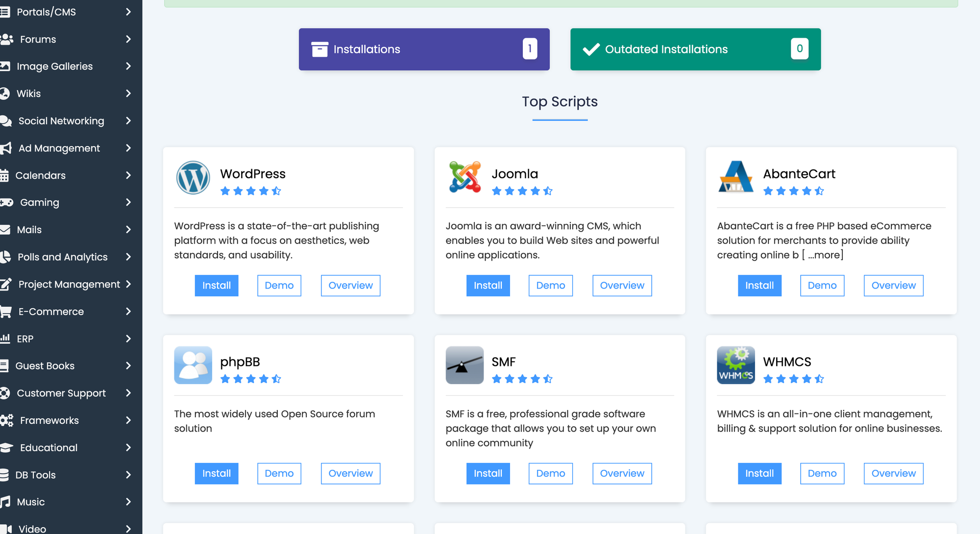Click the phpBB logo icon
Viewport: 980px width, 534px height.
(193, 365)
